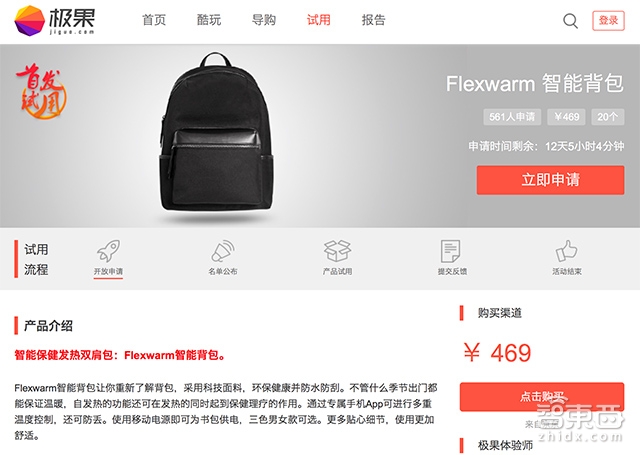Switch to the 试用 nav tab
640x455 pixels.
point(319,20)
